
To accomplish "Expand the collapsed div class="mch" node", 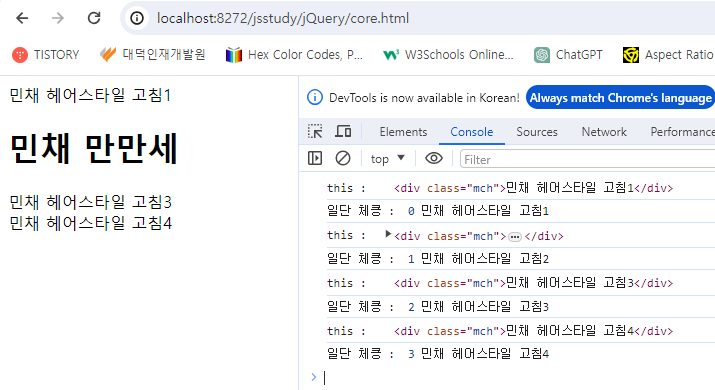I will tap(388, 234).
